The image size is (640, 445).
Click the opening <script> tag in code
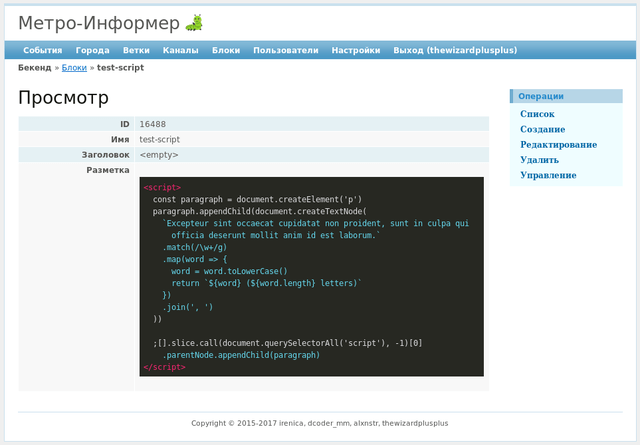[x=162, y=187]
